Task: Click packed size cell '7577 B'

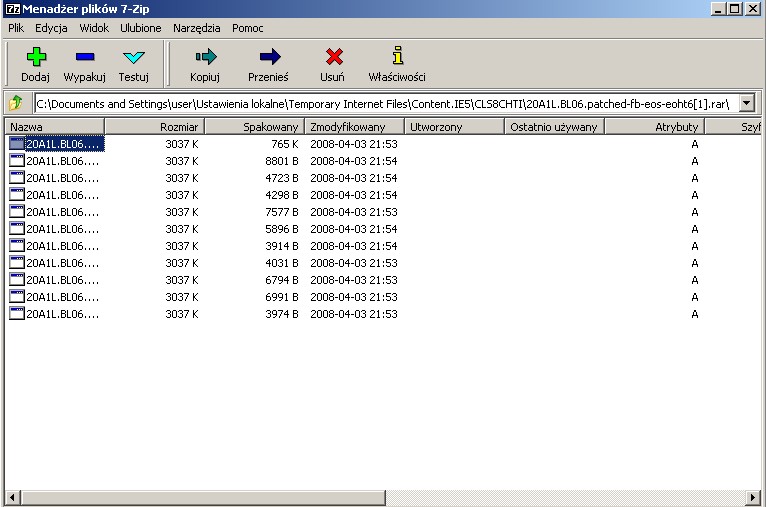Action: [282, 212]
